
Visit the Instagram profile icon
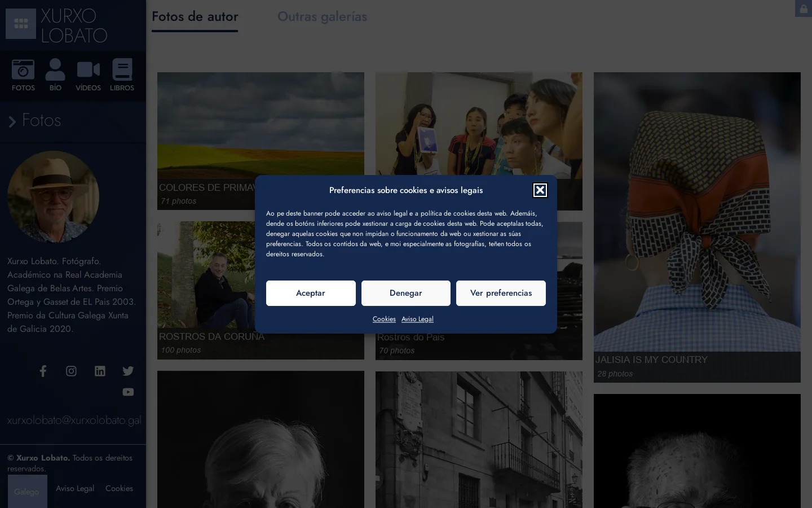pyautogui.click(x=71, y=371)
